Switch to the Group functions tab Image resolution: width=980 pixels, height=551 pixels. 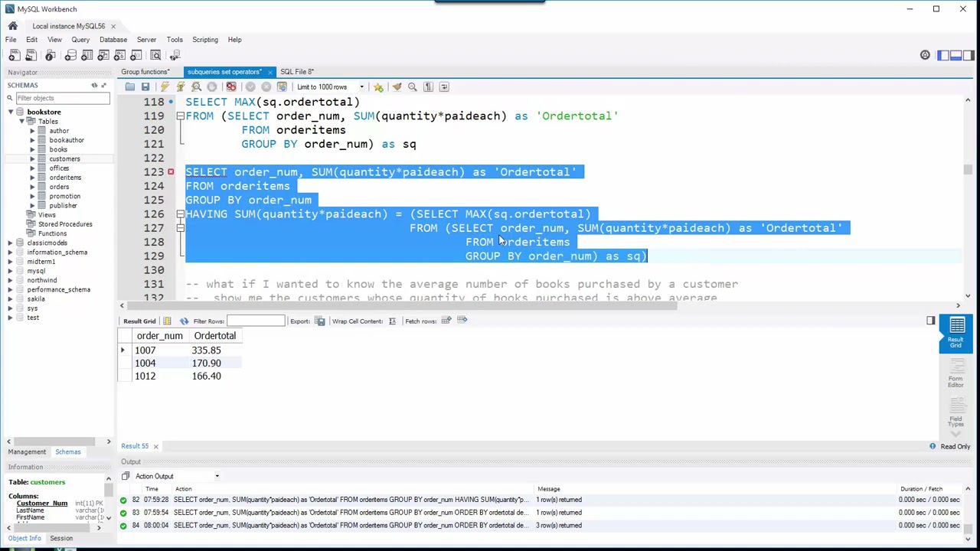(x=145, y=72)
